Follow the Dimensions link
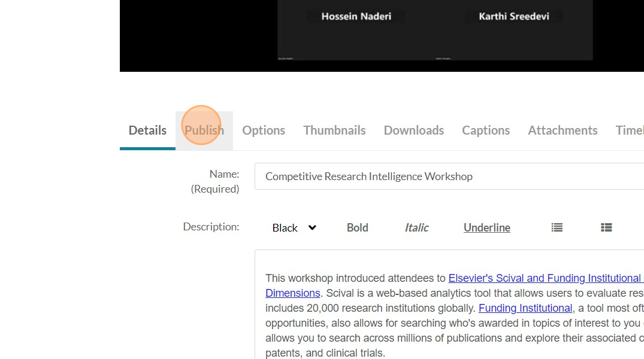644x359 pixels. coord(292,293)
